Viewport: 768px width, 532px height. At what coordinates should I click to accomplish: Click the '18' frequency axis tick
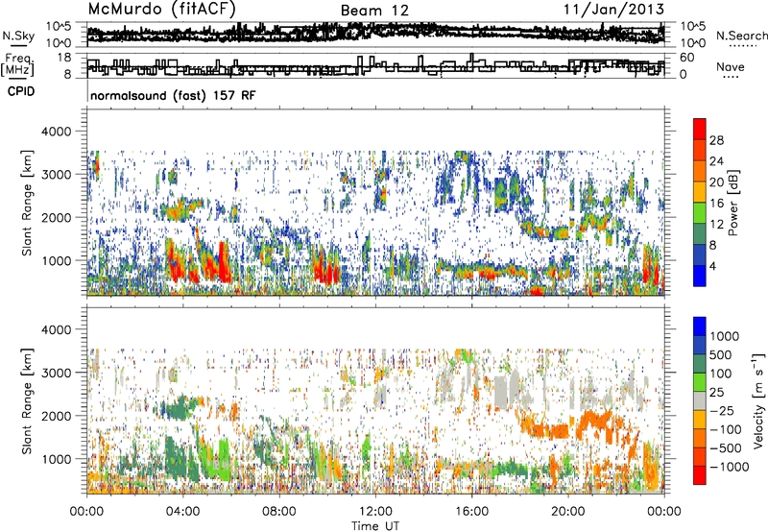point(64,58)
